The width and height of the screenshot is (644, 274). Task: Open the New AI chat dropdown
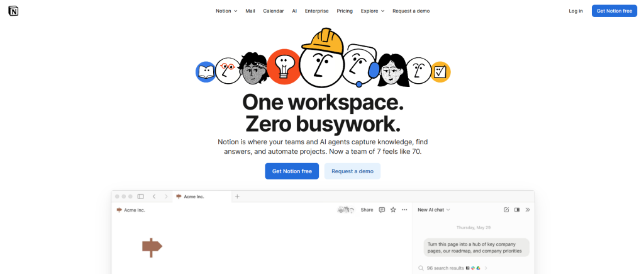(434, 210)
